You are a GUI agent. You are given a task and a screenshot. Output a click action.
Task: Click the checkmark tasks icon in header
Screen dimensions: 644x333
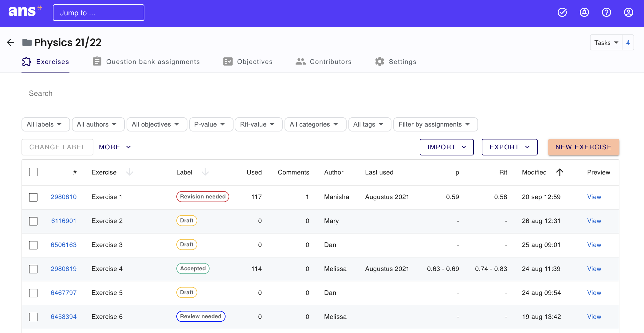pos(562,13)
